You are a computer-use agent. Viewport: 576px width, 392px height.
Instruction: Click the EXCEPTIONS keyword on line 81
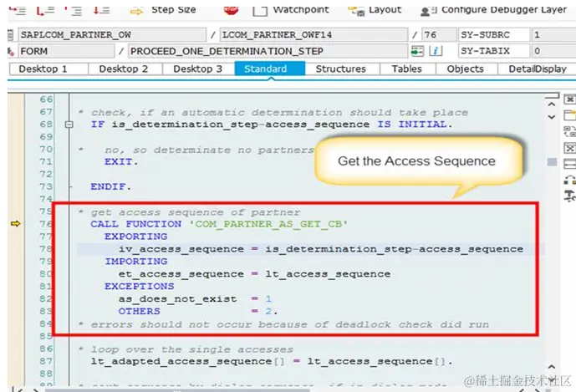coord(140,286)
